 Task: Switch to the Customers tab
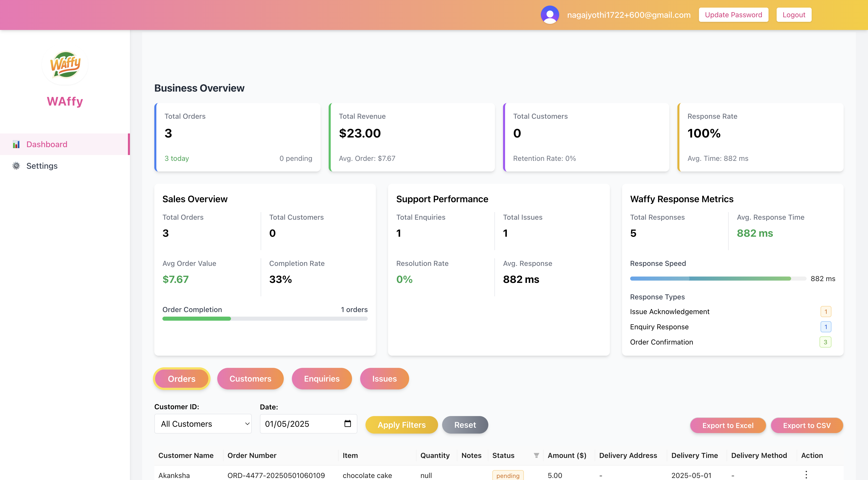[250, 379]
